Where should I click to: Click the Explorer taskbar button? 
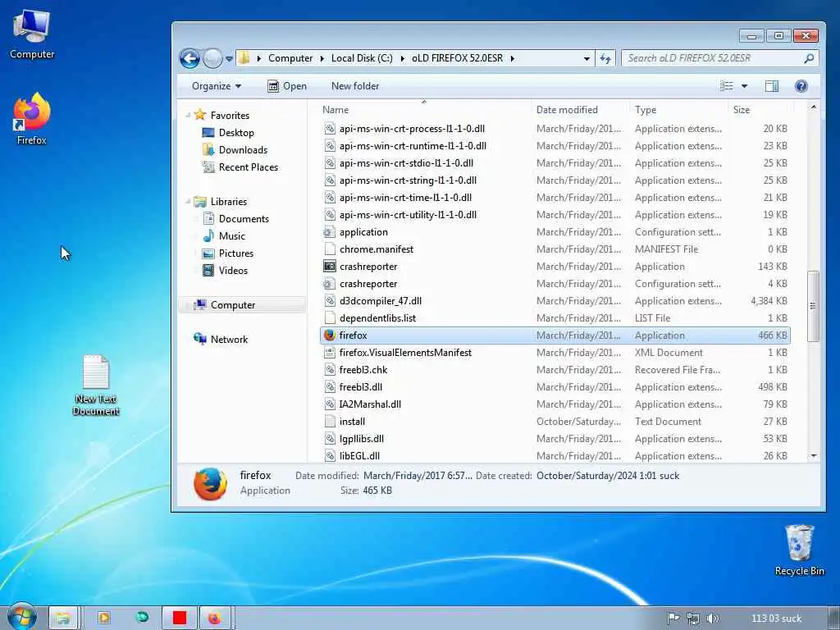coord(64,619)
